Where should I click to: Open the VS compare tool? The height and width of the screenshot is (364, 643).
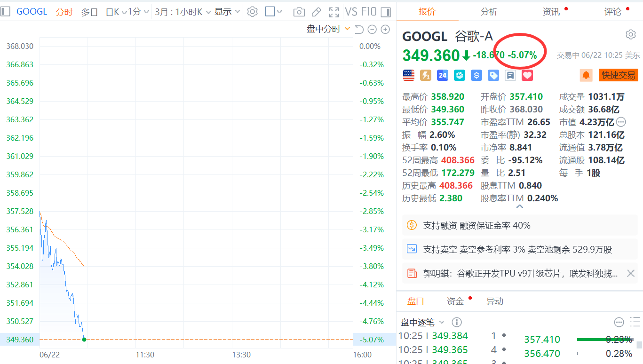351,12
